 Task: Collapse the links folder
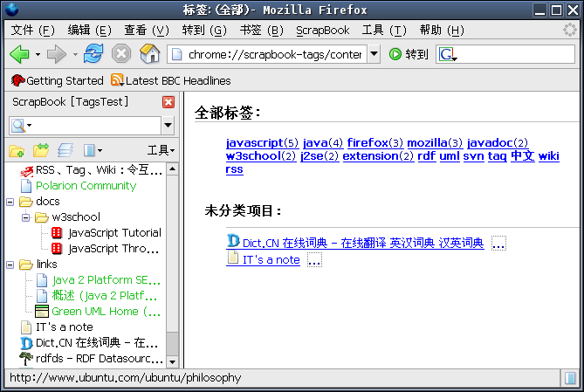10,265
